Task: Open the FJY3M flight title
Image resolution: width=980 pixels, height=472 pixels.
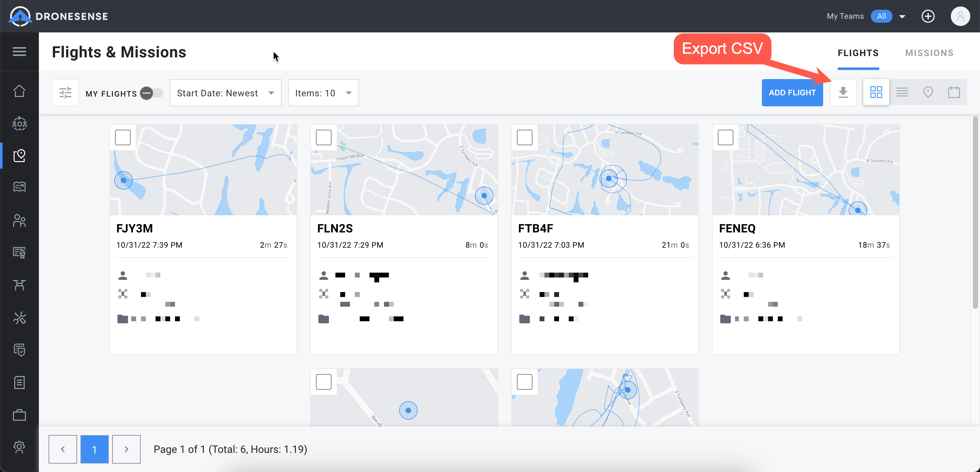Action: click(x=135, y=229)
